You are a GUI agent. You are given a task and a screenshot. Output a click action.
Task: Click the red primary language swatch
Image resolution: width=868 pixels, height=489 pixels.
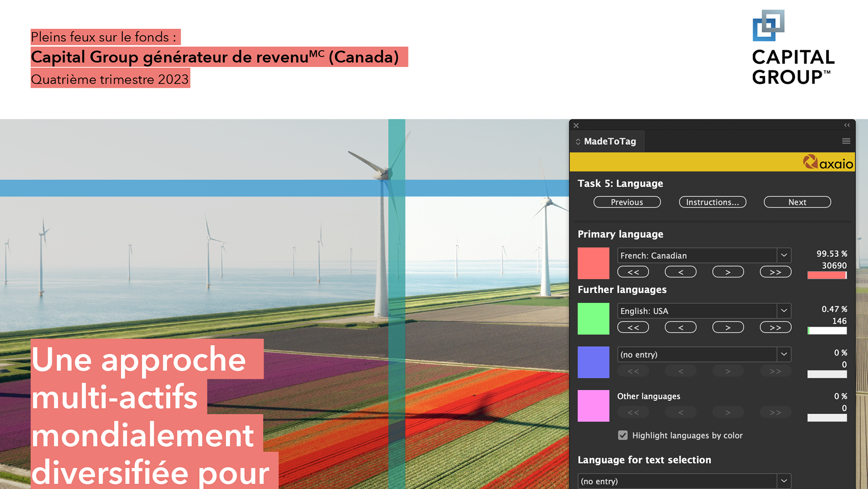593,263
